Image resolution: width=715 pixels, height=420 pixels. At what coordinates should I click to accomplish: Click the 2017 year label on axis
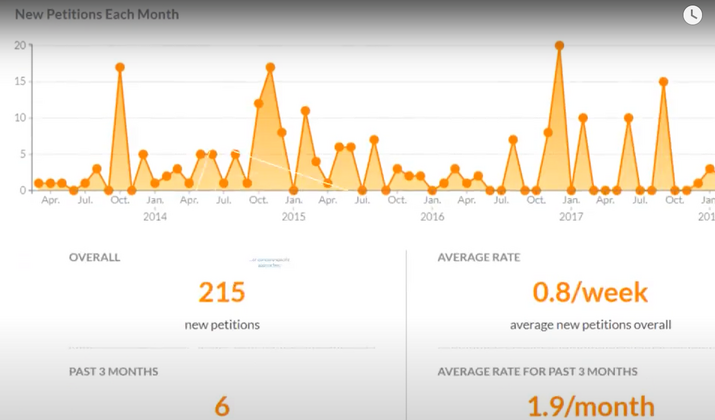tap(571, 217)
